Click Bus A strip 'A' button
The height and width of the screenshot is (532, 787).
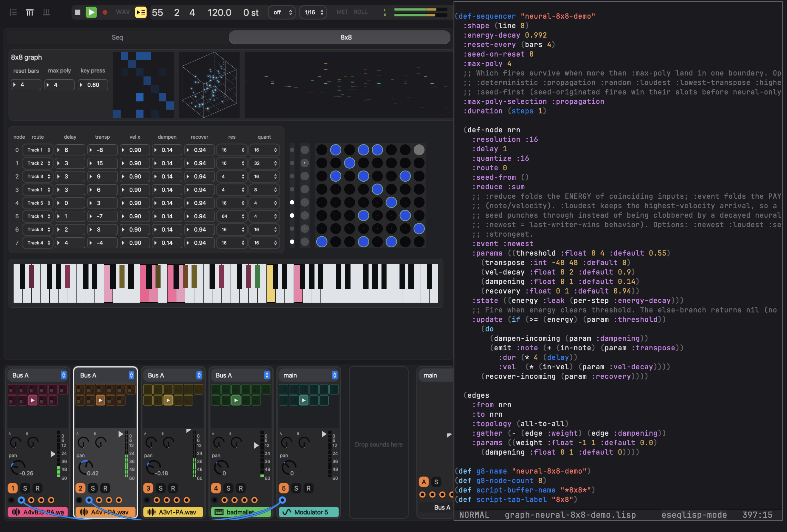424,481
